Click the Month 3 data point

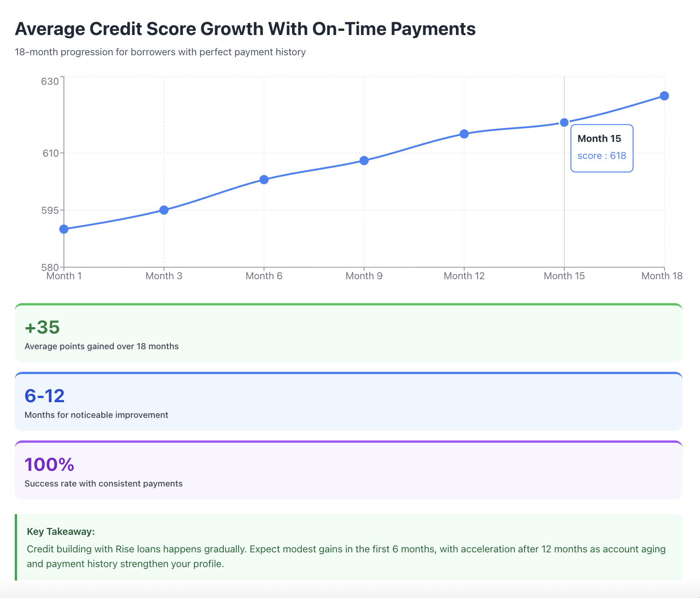coord(164,210)
